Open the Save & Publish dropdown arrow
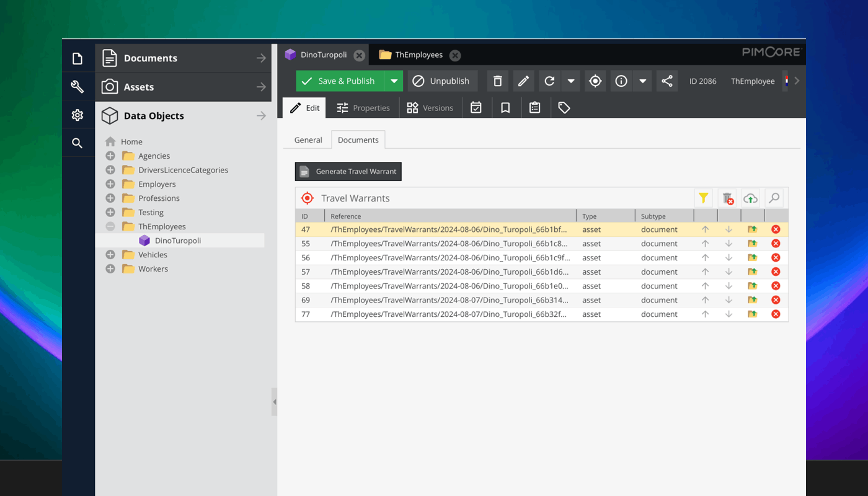This screenshot has height=496, width=868. point(394,81)
